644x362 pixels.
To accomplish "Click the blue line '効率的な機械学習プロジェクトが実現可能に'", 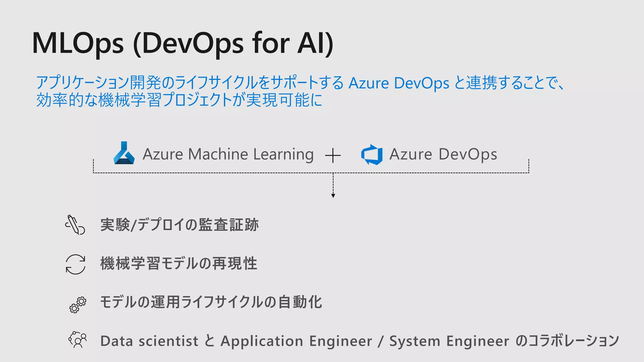I will [x=180, y=100].
